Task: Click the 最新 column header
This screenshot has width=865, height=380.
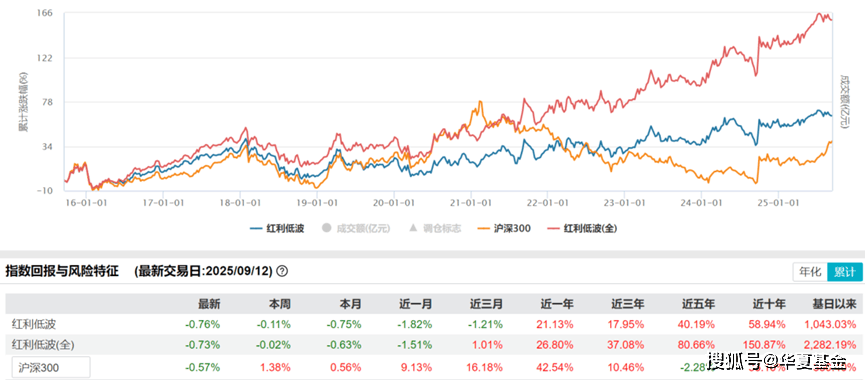Action: click(x=209, y=303)
